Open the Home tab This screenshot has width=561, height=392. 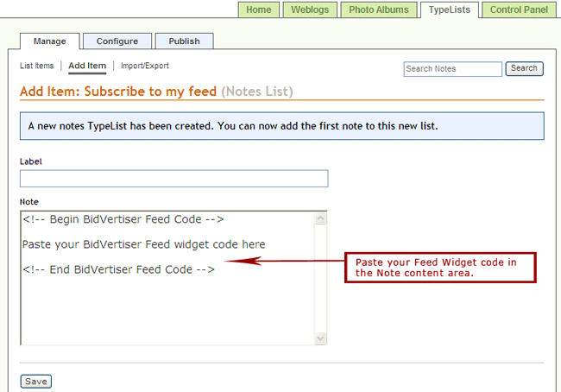coord(259,9)
